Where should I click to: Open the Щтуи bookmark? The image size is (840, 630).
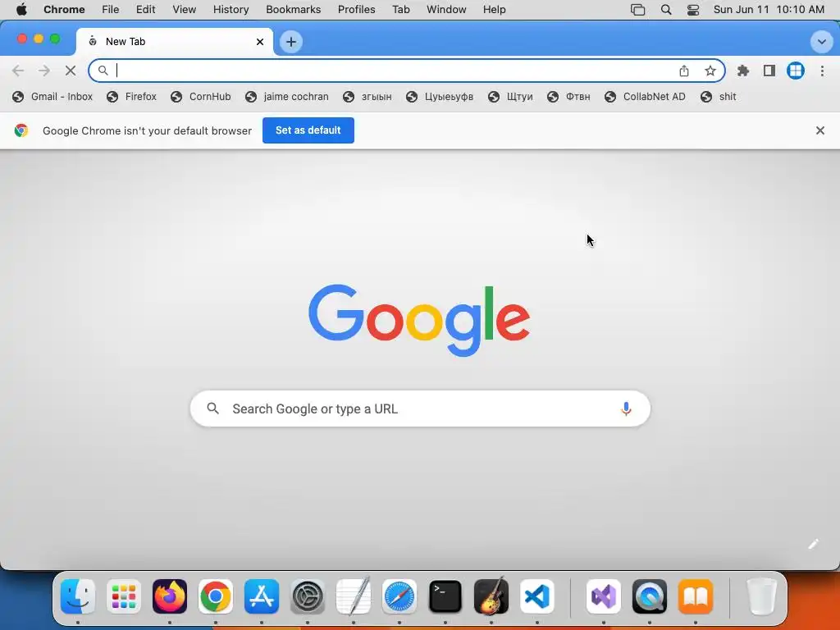pyautogui.click(x=510, y=97)
